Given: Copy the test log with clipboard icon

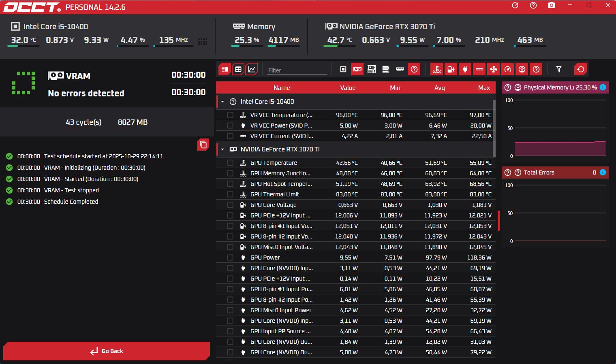Looking at the screenshot, I should tap(203, 145).
